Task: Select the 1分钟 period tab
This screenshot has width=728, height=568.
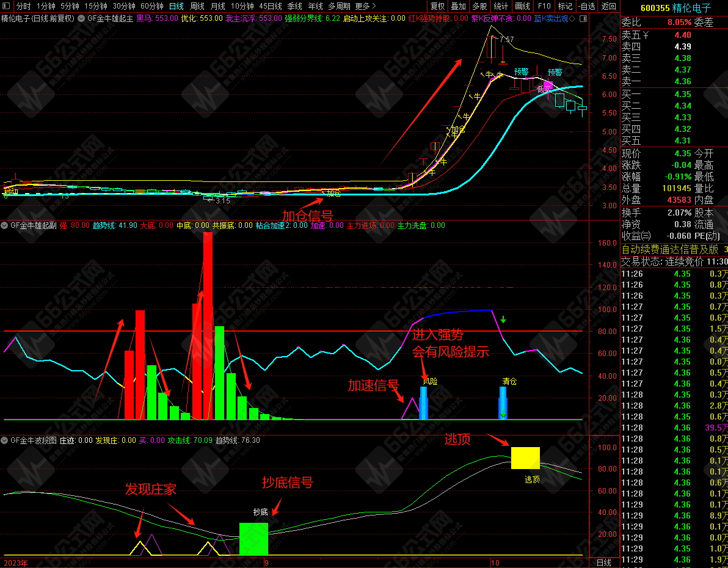Action: coord(46,6)
